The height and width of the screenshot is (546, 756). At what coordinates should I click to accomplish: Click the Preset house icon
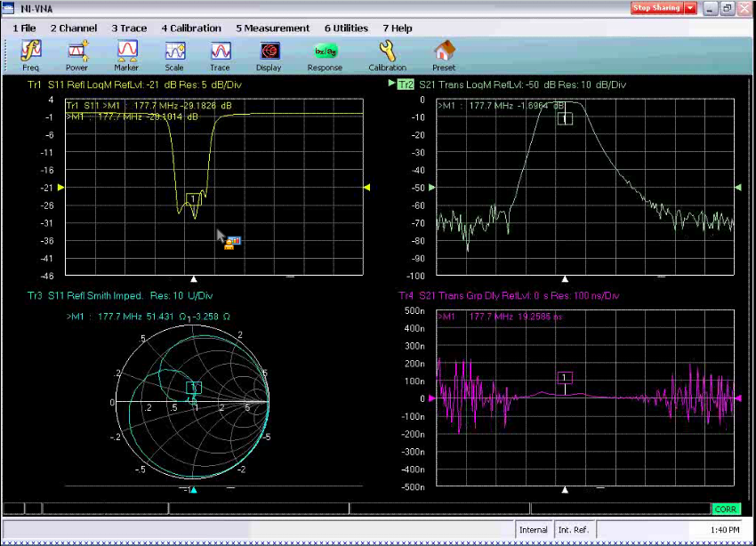[x=444, y=55]
